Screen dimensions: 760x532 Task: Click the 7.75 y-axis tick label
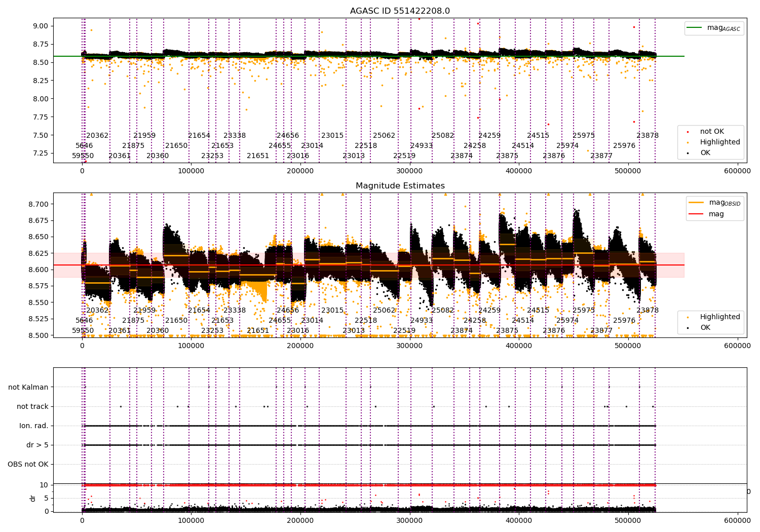(x=41, y=117)
